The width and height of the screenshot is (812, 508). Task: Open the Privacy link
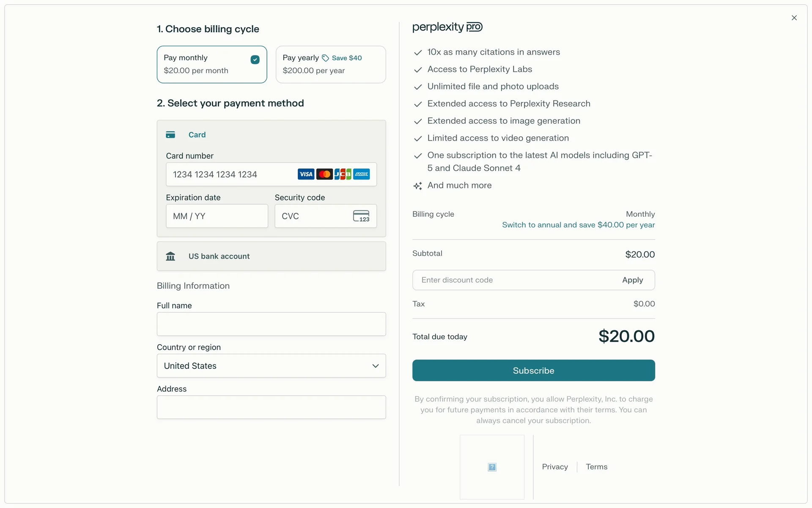[x=555, y=467]
